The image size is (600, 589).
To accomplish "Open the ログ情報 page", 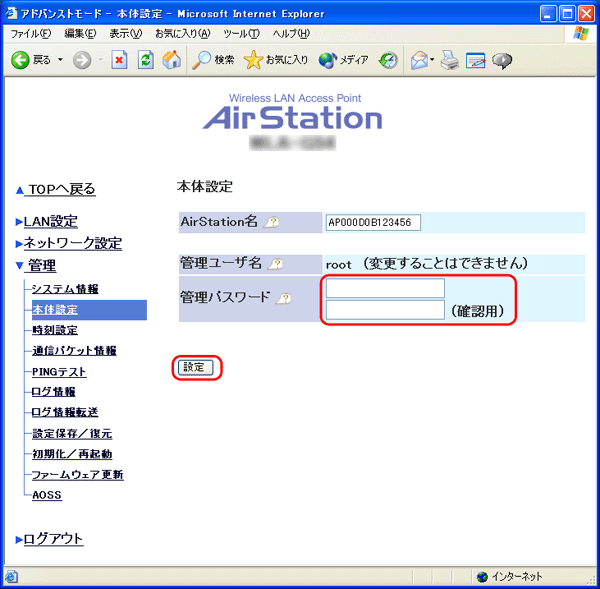I will pyautogui.click(x=54, y=392).
